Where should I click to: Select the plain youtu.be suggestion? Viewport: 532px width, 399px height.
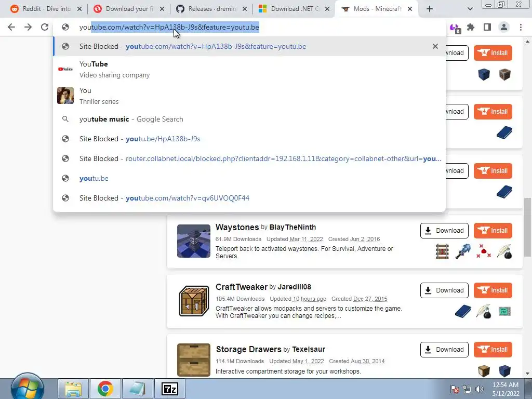pyautogui.click(x=249, y=178)
